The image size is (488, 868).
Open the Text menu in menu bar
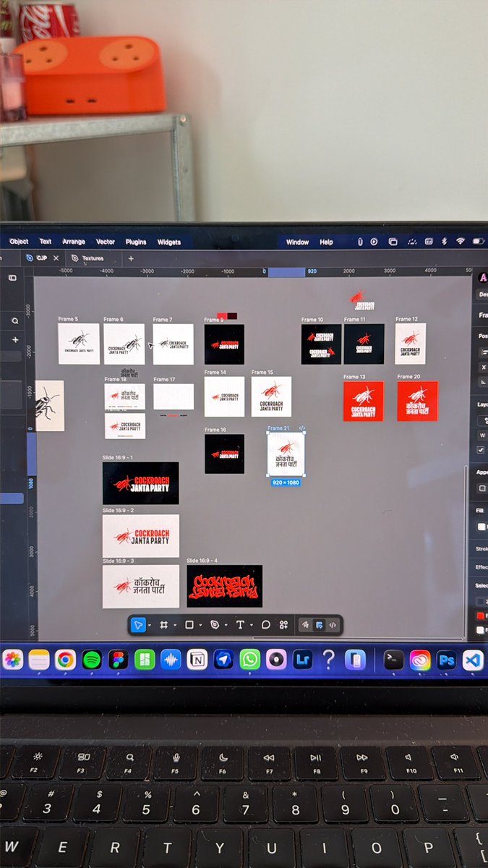click(x=46, y=242)
